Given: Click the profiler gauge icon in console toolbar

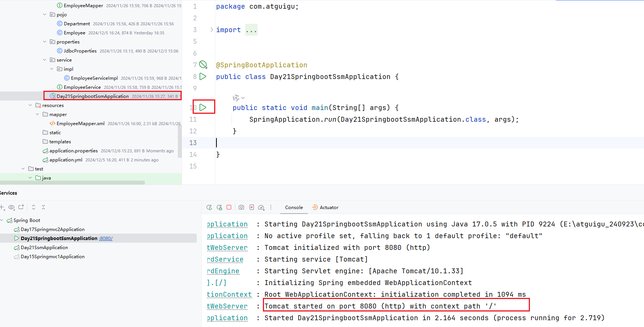Looking at the screenshot, I should pyautogui.click(x=261, y=207).
